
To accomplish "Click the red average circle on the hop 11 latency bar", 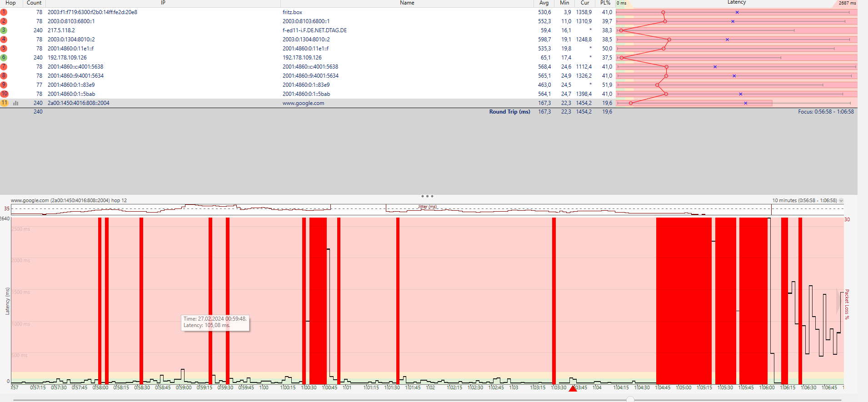I will [631, 103].
